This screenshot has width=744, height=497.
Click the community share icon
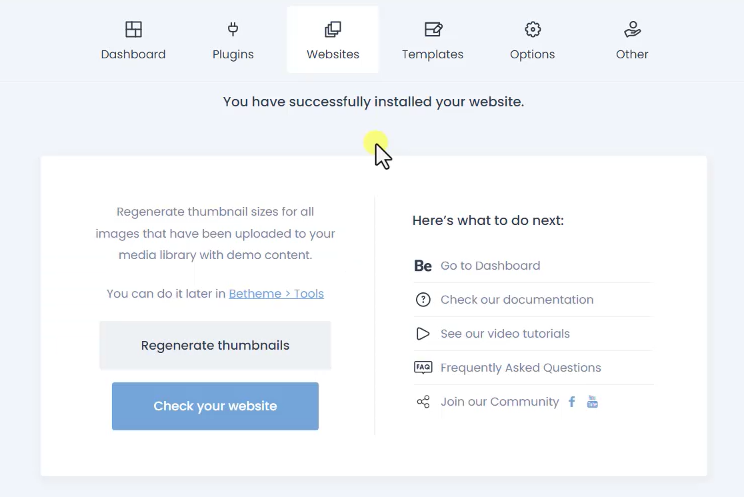[423, 402]
